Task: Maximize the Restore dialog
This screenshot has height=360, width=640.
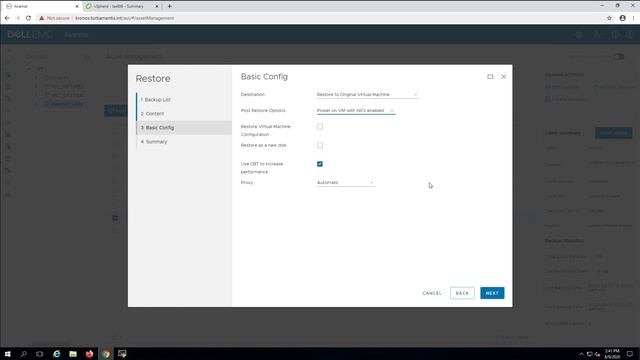Action: click(490, 77)
